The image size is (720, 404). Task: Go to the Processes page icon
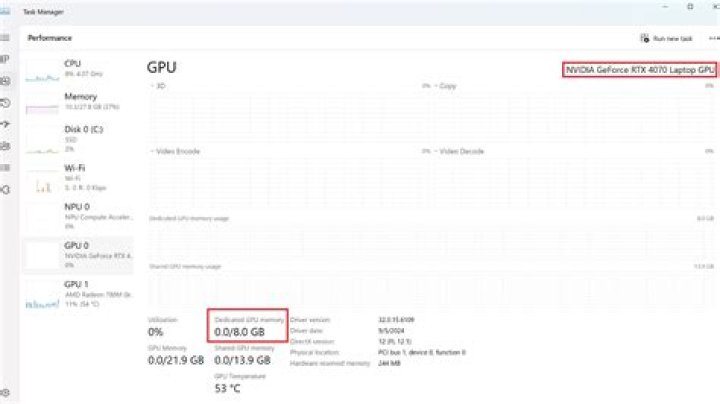[x=6, y=59]
